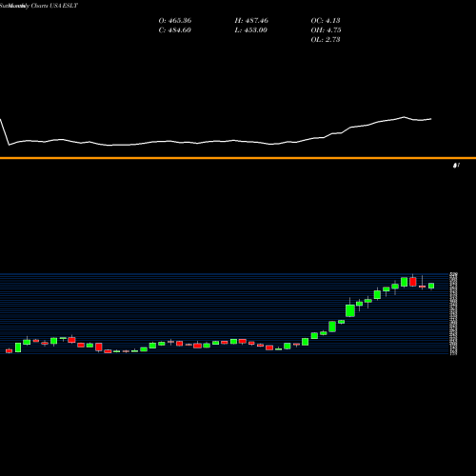This screenshot has height=476, width=476.
Task: Click the open price value O: 465.36
Action: coord(175,21)
